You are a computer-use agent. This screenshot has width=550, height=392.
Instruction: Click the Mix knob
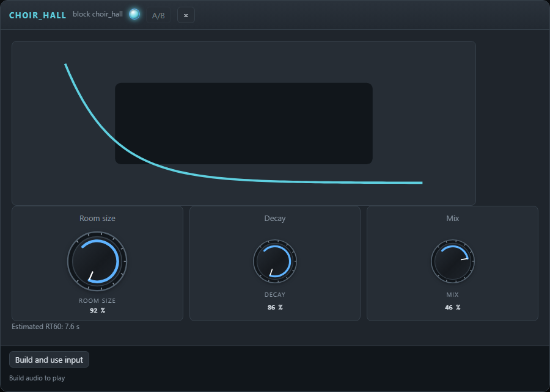452,261
